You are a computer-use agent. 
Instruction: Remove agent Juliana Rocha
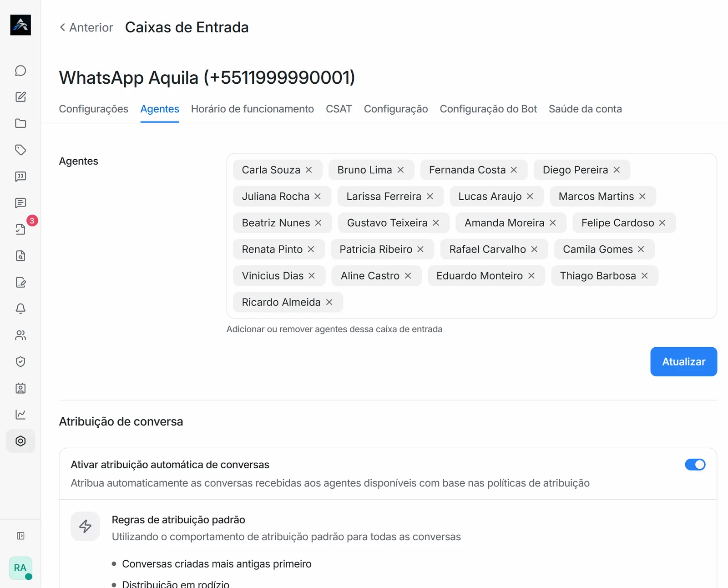point(318,196)
